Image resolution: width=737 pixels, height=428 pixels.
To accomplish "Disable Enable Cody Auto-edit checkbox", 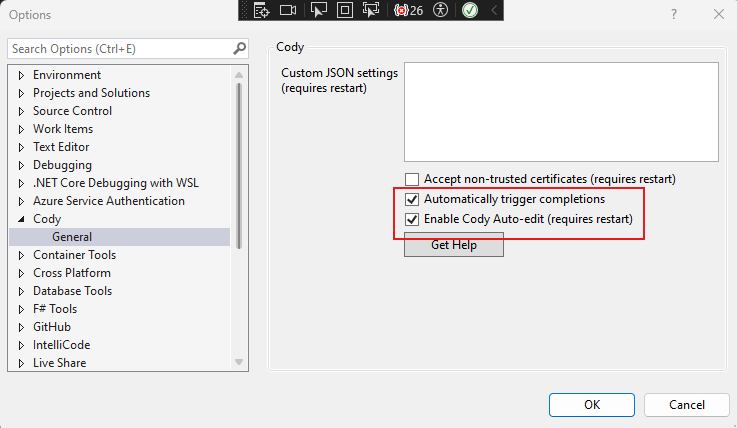I will (x=412, y=219).
